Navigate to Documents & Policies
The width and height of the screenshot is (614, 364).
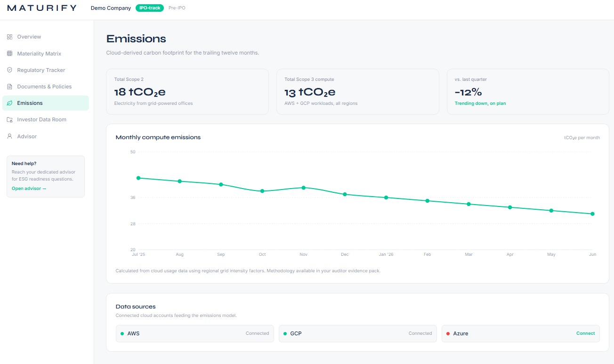(x=46, y=87)
